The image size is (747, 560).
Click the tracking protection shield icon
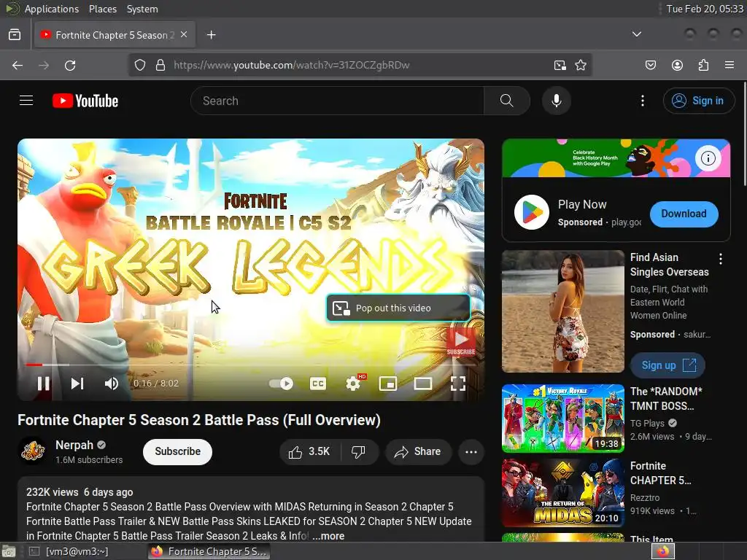(139, 65)
